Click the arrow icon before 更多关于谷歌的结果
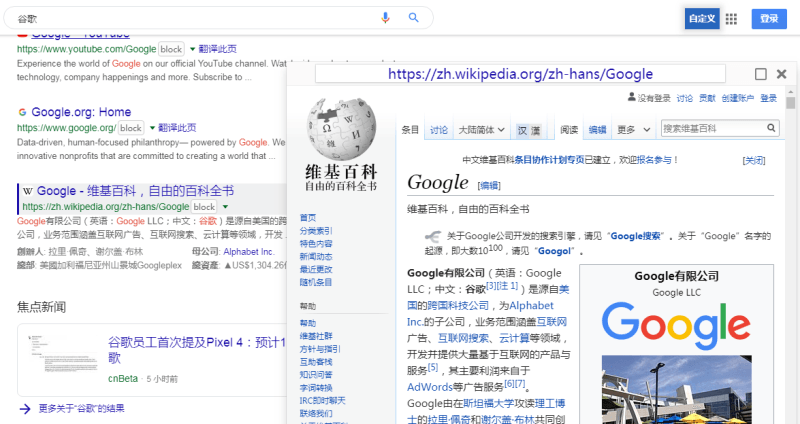The image size is (800, 424). tap(25, 408)
